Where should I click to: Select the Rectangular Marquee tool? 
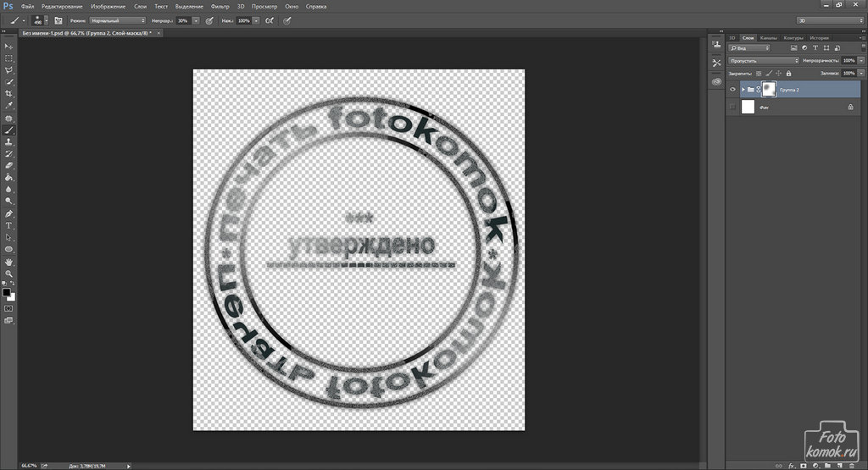tap(8, 58)
